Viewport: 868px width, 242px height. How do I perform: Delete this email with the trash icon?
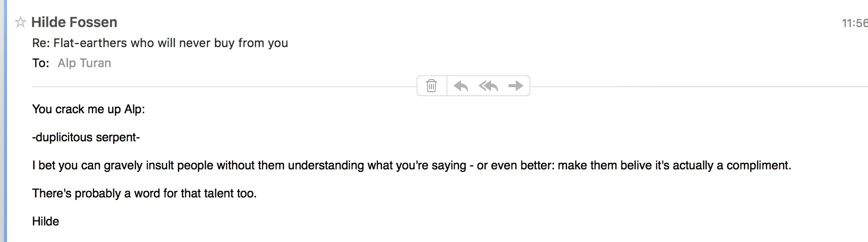pos(431,86)
